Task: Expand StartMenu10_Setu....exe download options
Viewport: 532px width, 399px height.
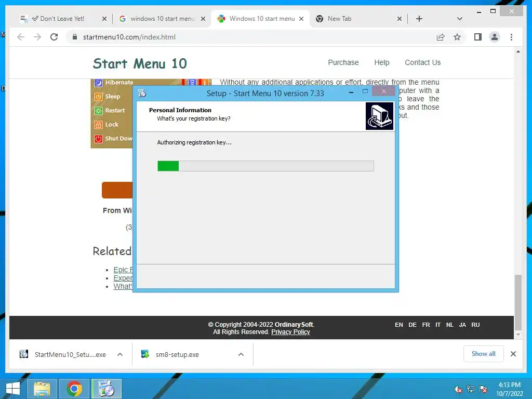Action: tap(120, 354)
